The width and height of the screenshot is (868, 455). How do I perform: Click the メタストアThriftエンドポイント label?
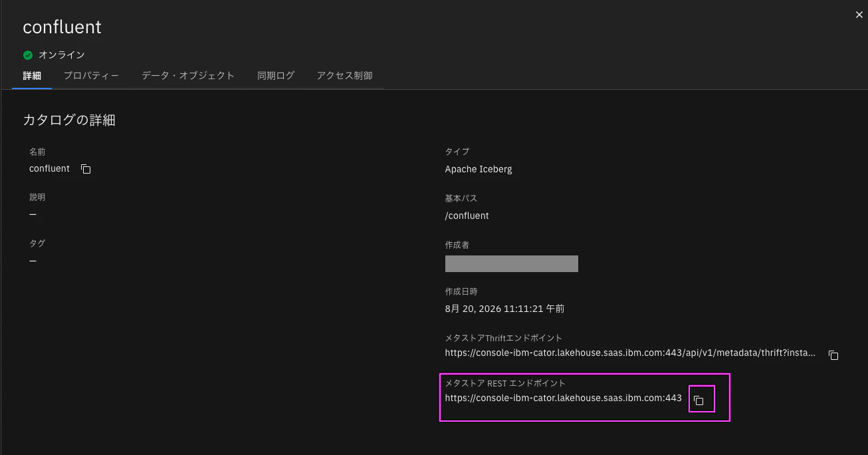(x=504, y=338)
